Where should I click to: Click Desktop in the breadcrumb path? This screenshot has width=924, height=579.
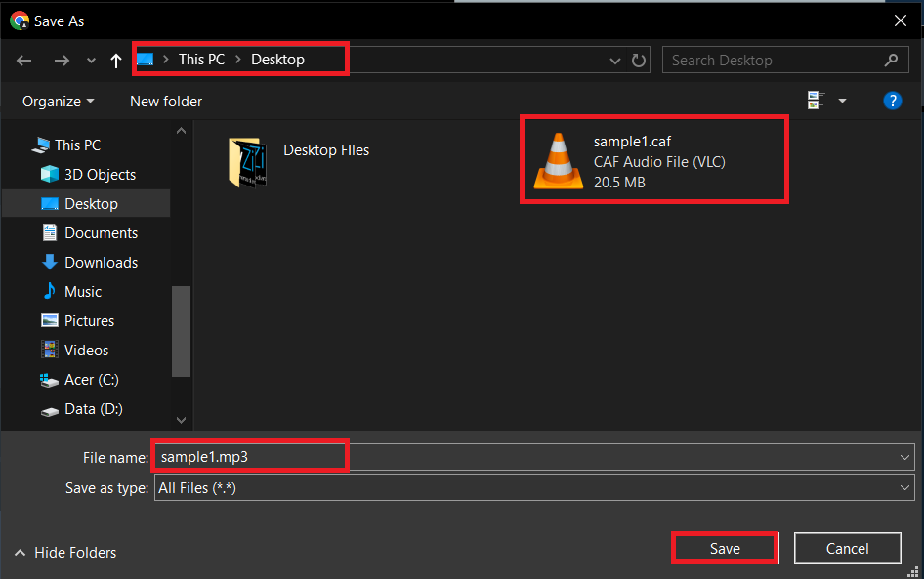[277, 59]
